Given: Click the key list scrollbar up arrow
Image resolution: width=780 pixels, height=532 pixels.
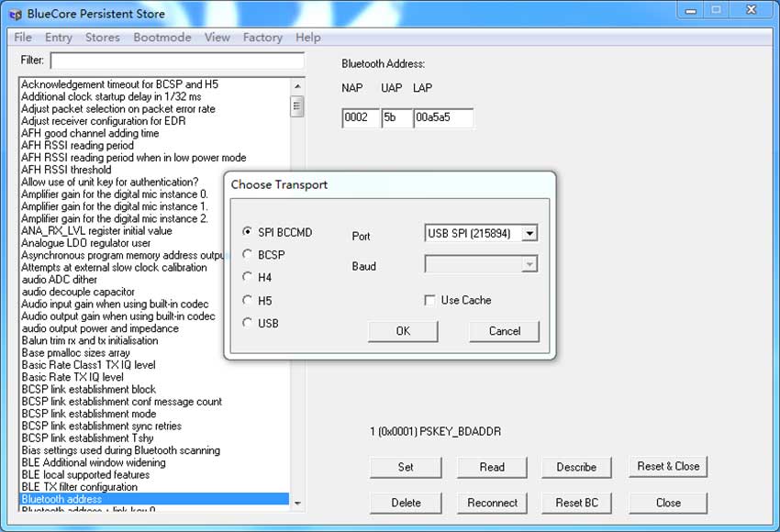Looking at the screenshot, I should pos(297,86).
